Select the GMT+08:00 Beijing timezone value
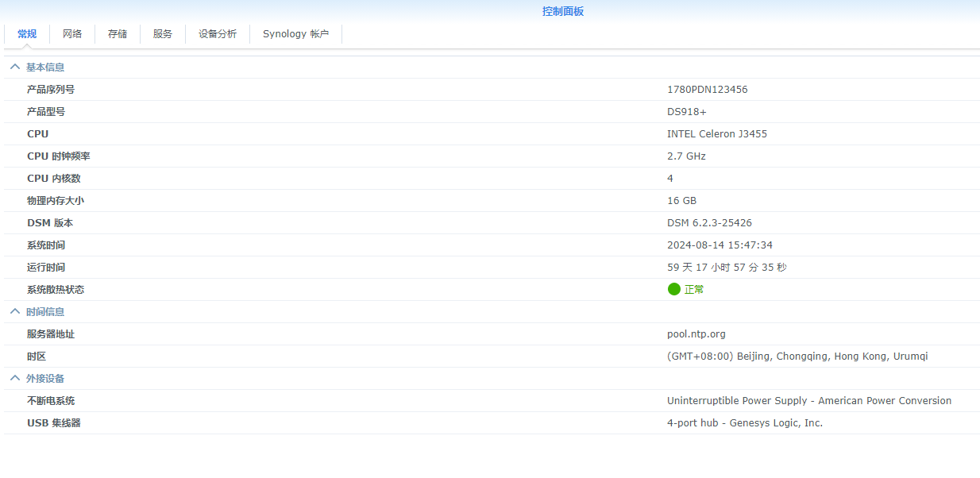The image size is (980, 478). [x=797, y=357]
